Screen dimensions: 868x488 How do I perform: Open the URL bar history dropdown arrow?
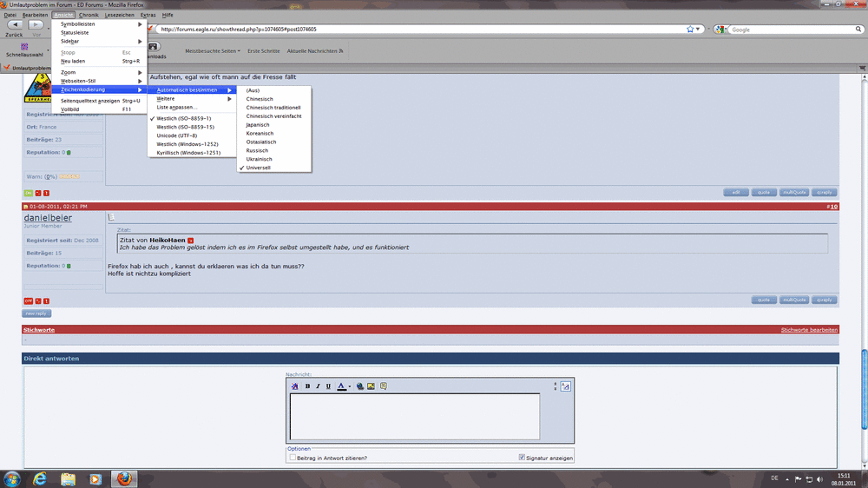click(698, 29)
